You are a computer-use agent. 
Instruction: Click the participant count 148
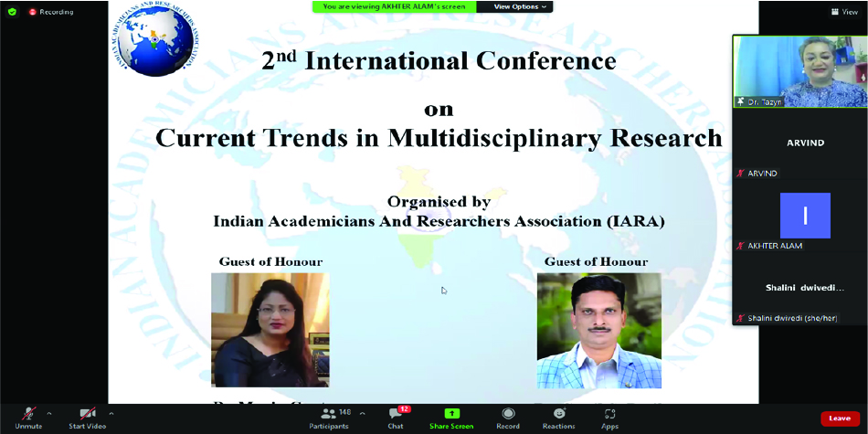tap(344, 412)
